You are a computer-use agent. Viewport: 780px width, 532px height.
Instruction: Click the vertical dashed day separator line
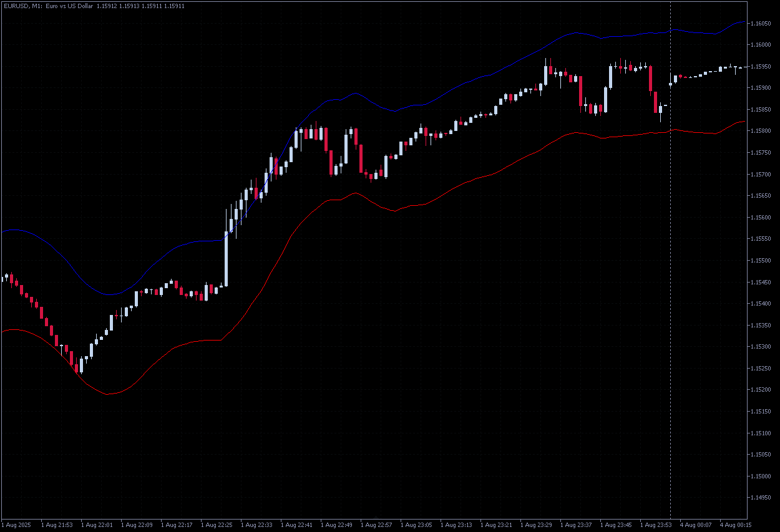[x=671, y=249]
